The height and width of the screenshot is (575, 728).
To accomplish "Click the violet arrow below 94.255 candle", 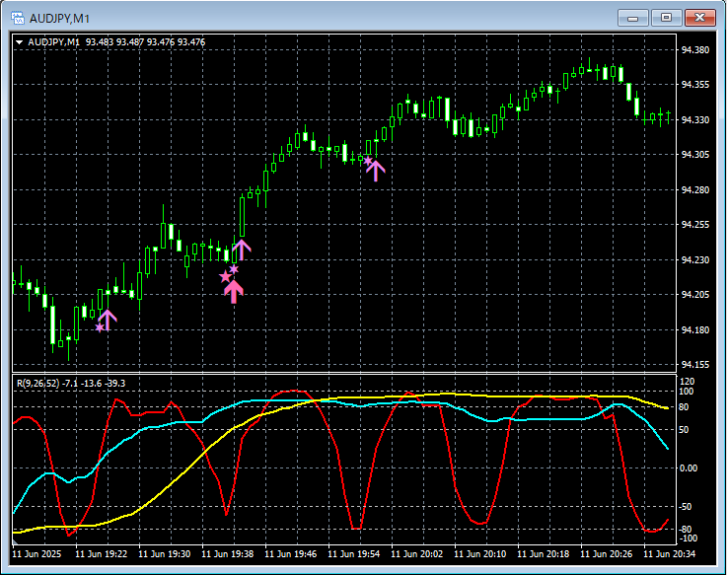I will (x=242, y=251).
